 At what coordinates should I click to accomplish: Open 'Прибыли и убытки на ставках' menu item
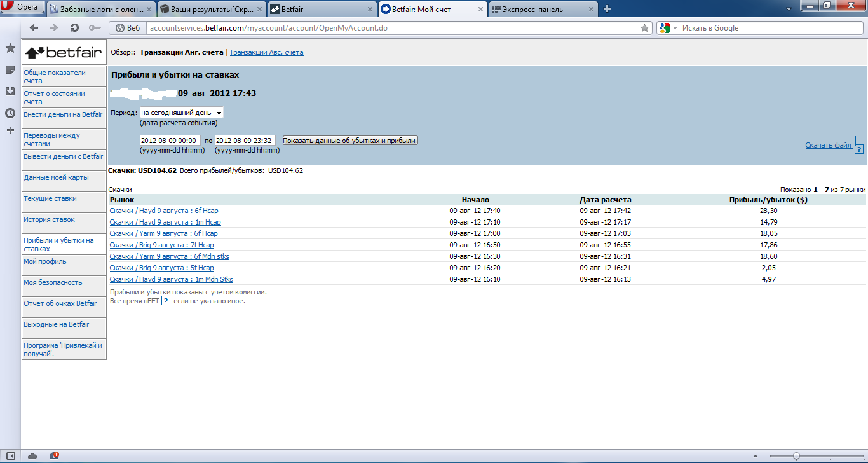[x=64, y=244]
